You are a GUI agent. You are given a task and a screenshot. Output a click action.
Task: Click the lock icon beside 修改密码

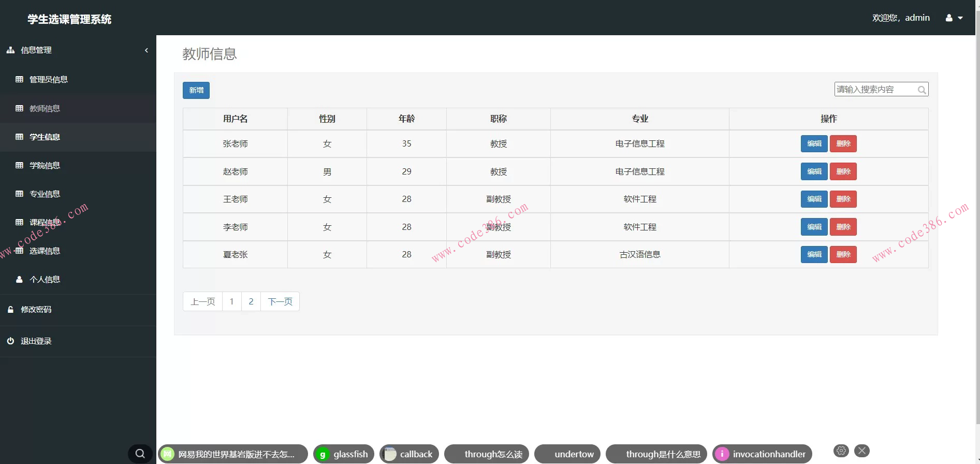[x=10, y=309]
